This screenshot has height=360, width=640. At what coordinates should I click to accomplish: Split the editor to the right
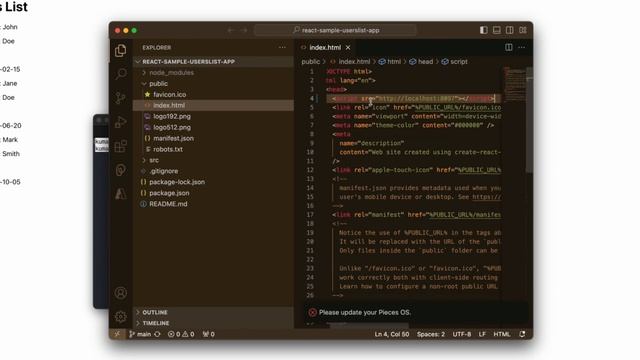(509, 47)
